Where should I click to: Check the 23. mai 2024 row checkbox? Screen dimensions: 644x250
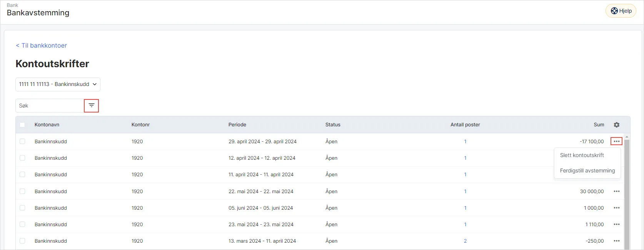coord(22,224)
